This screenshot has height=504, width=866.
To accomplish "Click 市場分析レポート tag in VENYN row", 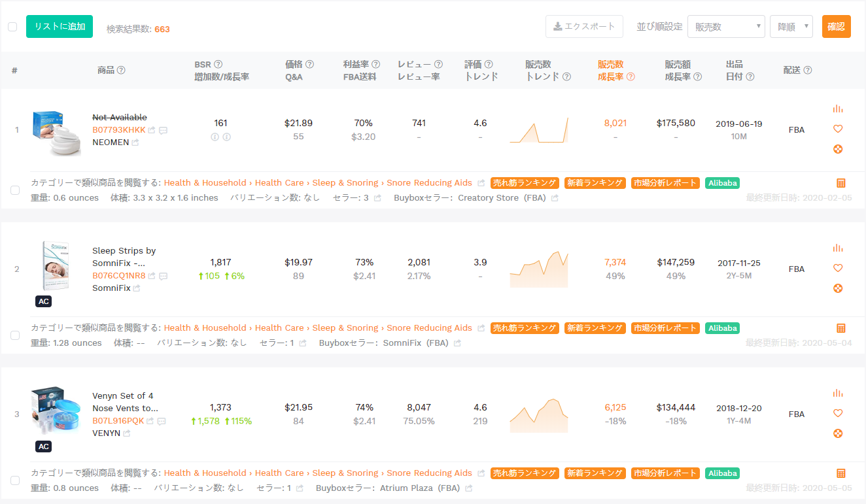I will [665, 473].
